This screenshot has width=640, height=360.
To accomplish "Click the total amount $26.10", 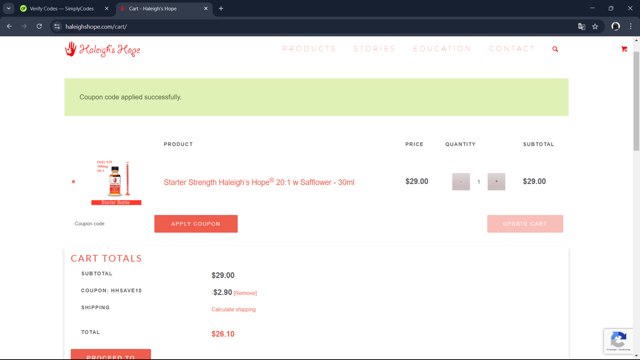I will pyautogui.click(x=223, y=334).
